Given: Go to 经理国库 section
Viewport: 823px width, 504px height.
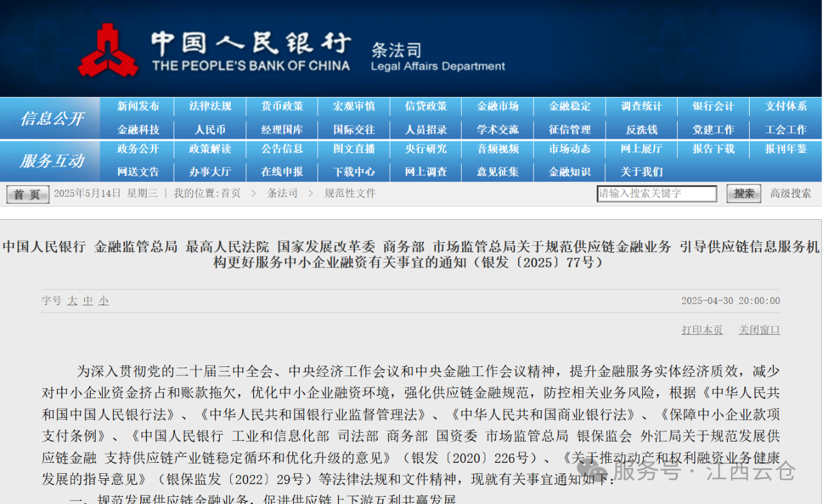Looking at the screenshot, I should pyautogui.click(x=282, y=129).
